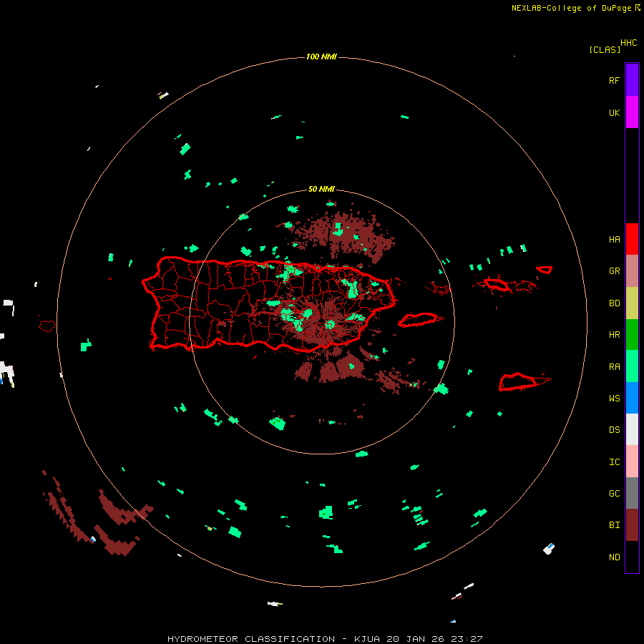Click the Hydrometeor Classification KJUA title text
The width and height of the screenshot is (644, 644).
[x=325, y=639]
